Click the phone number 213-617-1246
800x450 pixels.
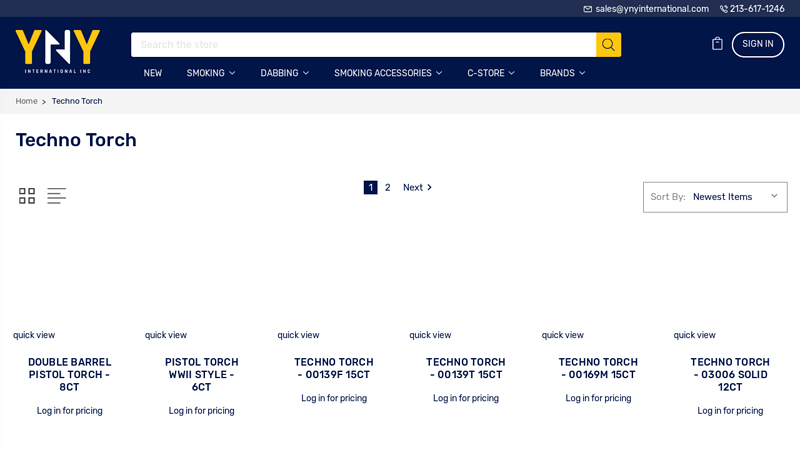click(x=757, y=9)
